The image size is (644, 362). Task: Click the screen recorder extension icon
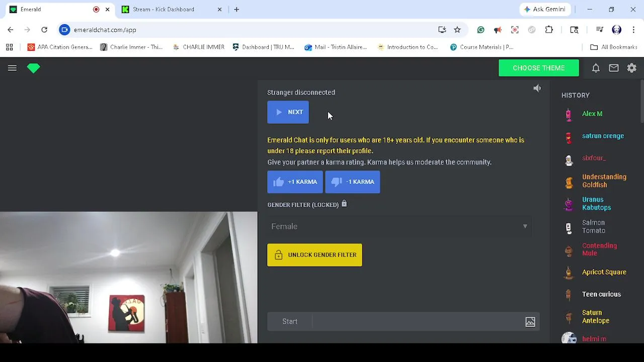[x=515, y=30]
